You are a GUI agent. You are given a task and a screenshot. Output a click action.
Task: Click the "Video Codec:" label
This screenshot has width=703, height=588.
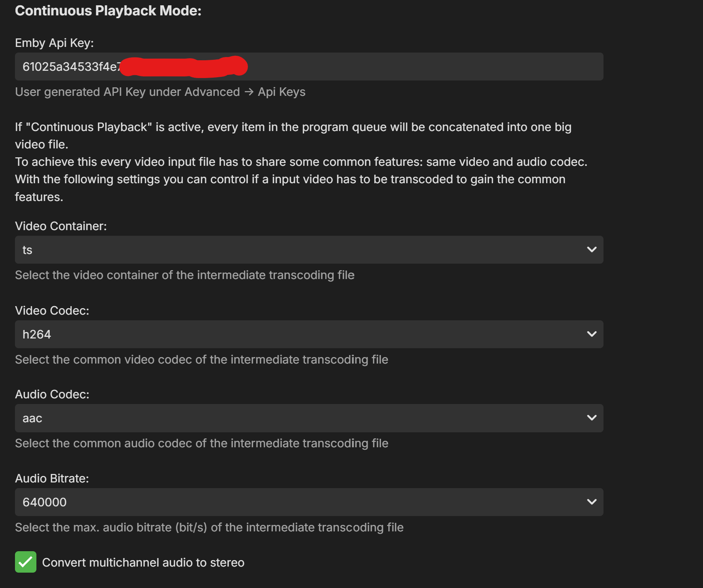click(52, 311)
